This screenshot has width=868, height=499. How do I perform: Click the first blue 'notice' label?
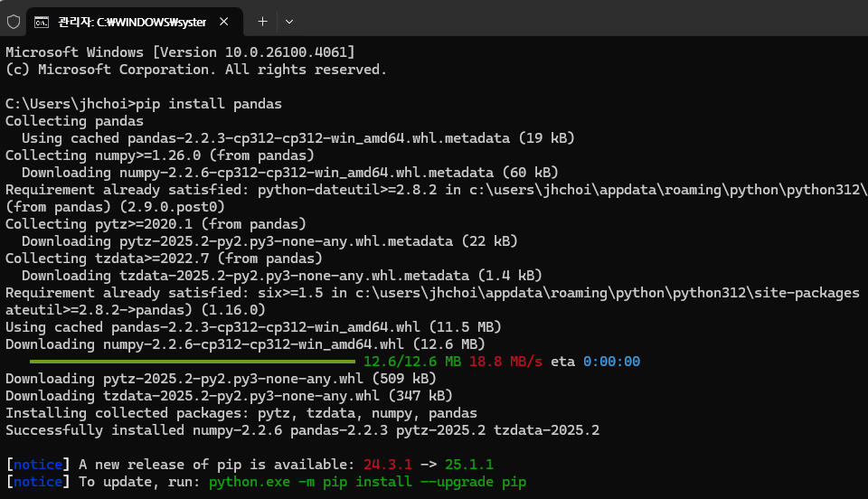pos(38,464)
